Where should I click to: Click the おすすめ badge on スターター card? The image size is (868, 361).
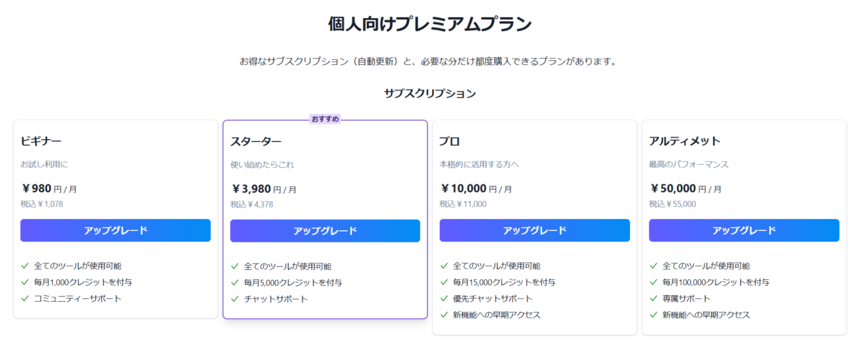tap(325, 119)
